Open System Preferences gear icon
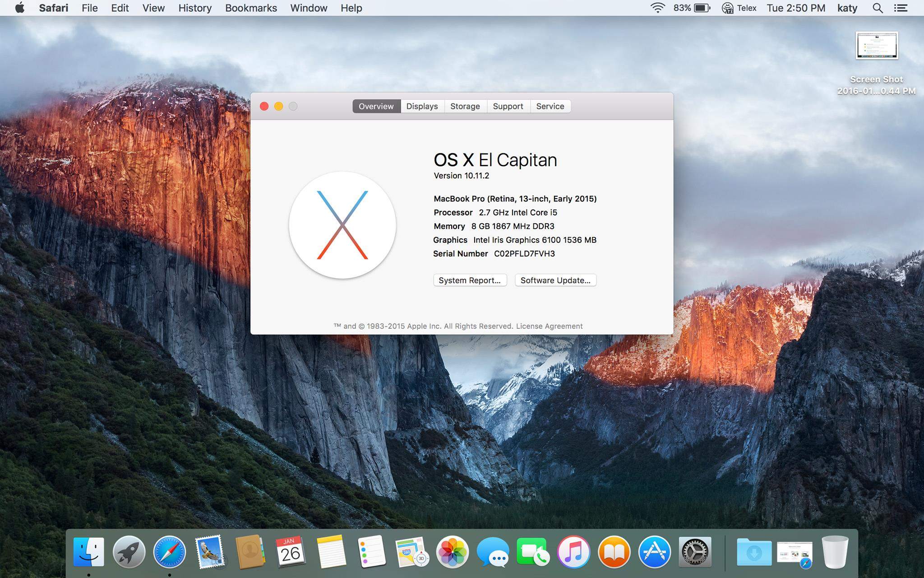 pos(695,552)
